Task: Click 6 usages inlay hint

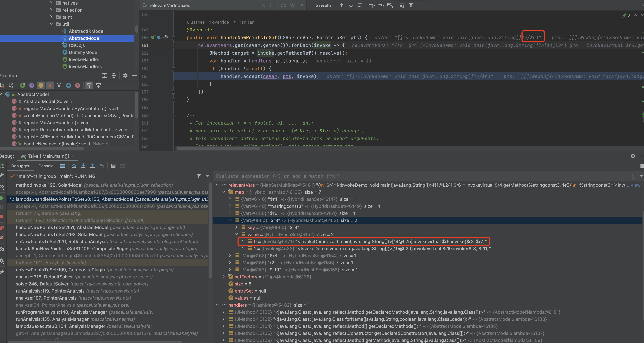Action: coord(195,22)
